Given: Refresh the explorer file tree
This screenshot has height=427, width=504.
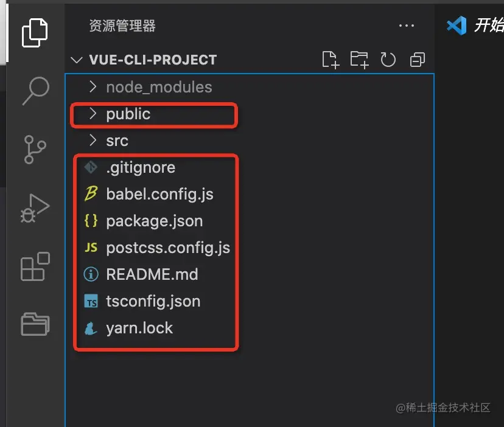Looking at the screenshot, I should (388, 60).
